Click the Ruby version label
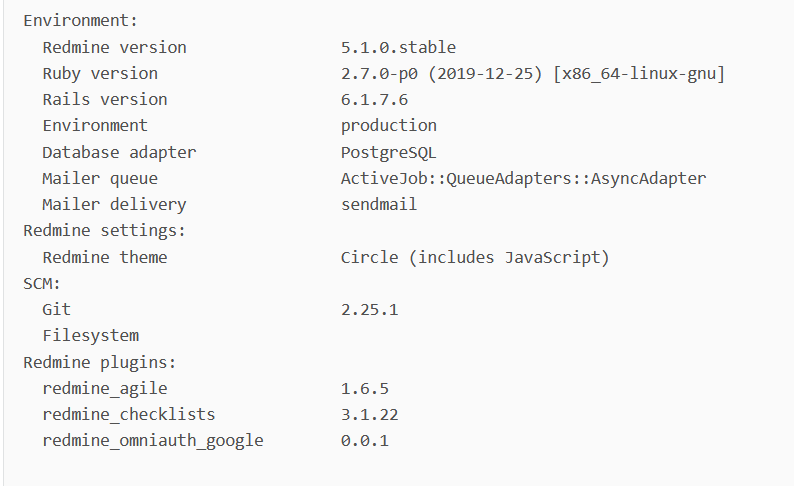The image size is (794, 486). (x=100, y=74)
